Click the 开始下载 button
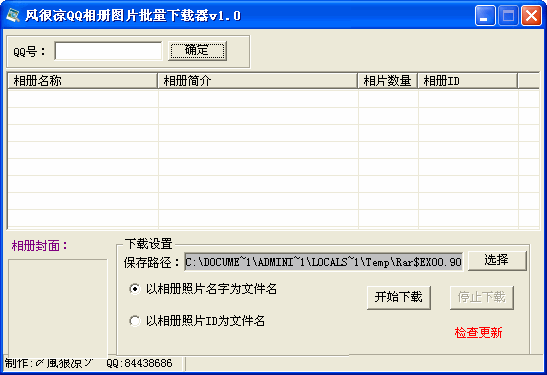The height and width of the screenshot is (375, 547). point(399,298)
